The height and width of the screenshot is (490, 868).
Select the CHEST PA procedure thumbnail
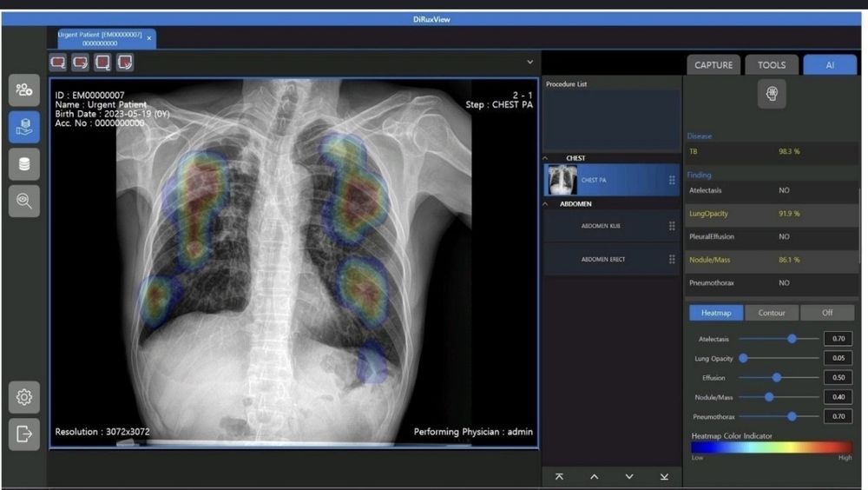click(562, 180)
